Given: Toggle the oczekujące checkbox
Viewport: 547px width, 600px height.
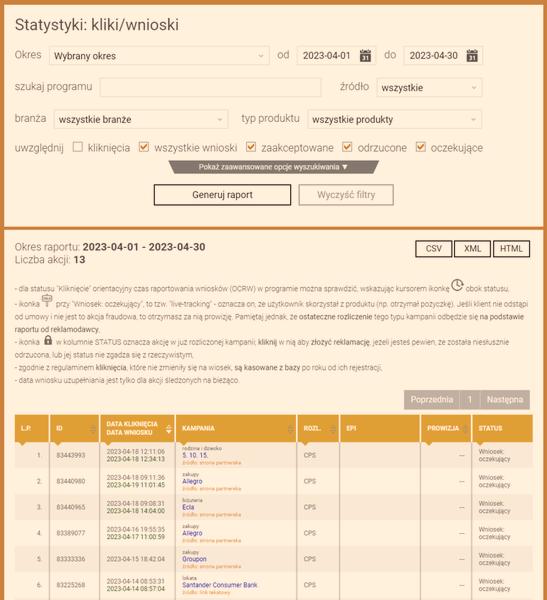Looking at the screenshot, I should [x=421, y=147].
